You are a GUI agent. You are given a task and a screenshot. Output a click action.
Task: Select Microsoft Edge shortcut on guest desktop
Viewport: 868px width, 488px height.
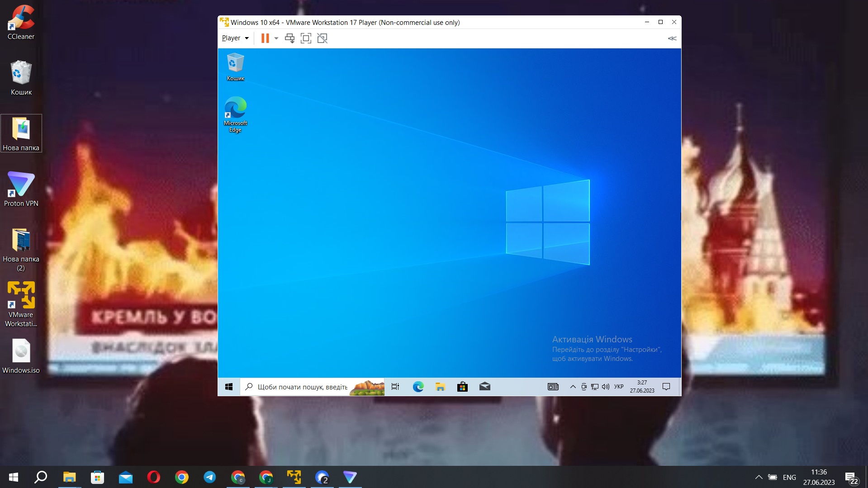[235, 114]
